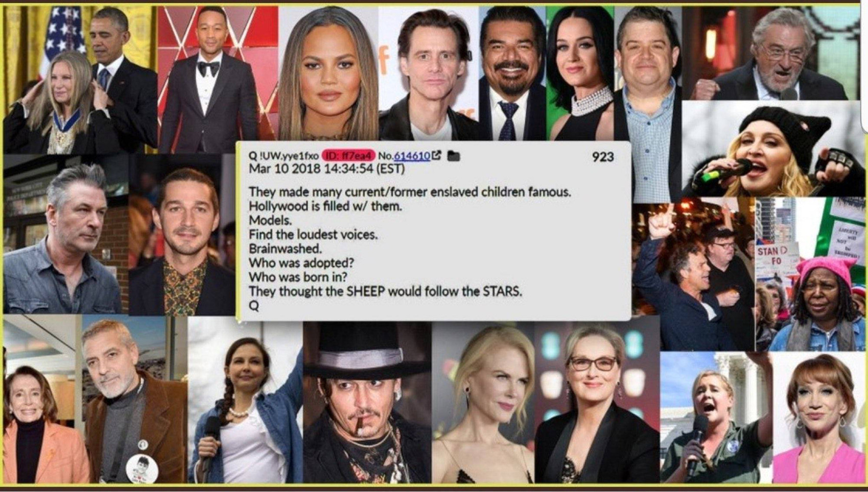Click the post index number 923
Screen dimensions: 868x492
click(603, 157)
